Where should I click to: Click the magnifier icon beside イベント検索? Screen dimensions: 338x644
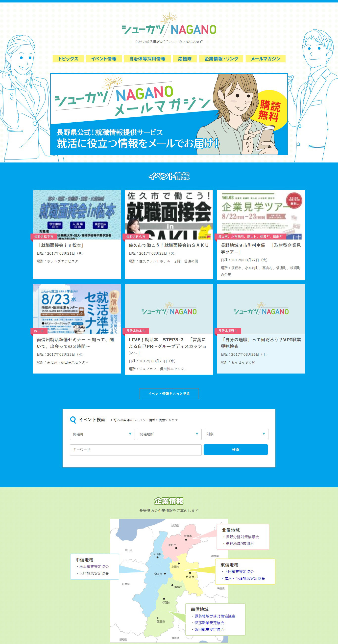click(x=73, y=420)
